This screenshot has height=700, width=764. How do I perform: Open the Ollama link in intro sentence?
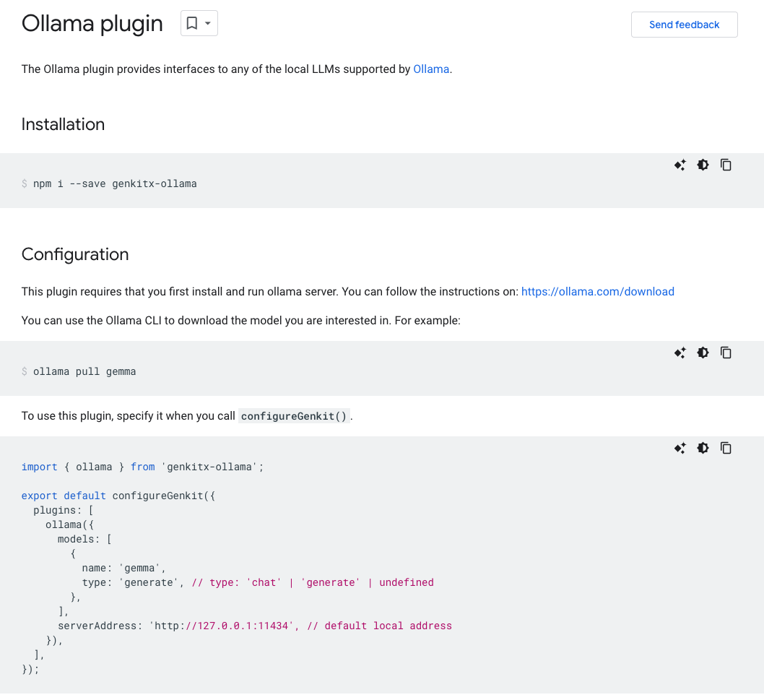pos(431,69)
